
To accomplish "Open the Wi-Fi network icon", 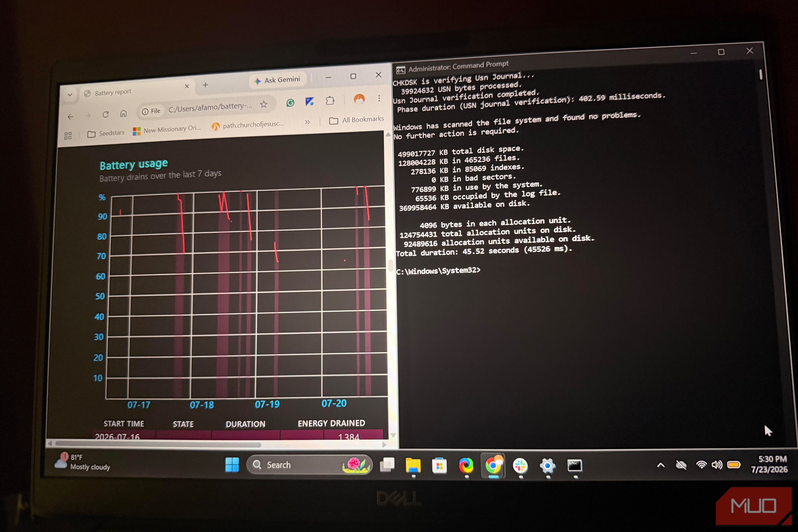I will pyautogui.click(x=701, y=465).
